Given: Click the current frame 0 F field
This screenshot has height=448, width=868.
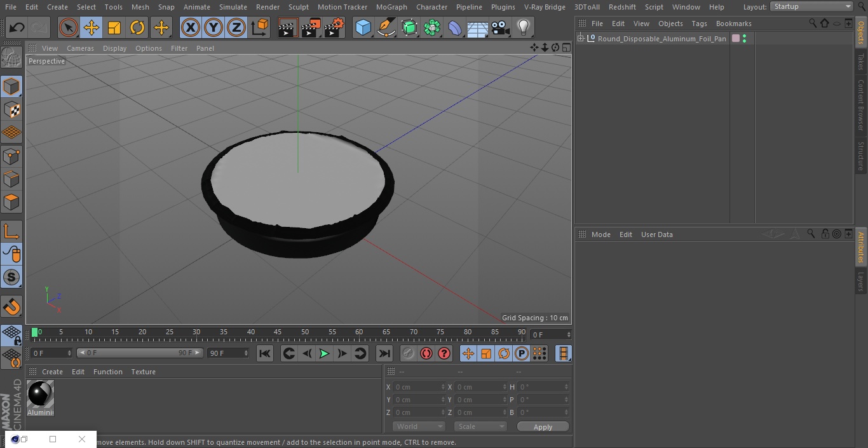Looking at the screenshot, I should pos(550,334).
